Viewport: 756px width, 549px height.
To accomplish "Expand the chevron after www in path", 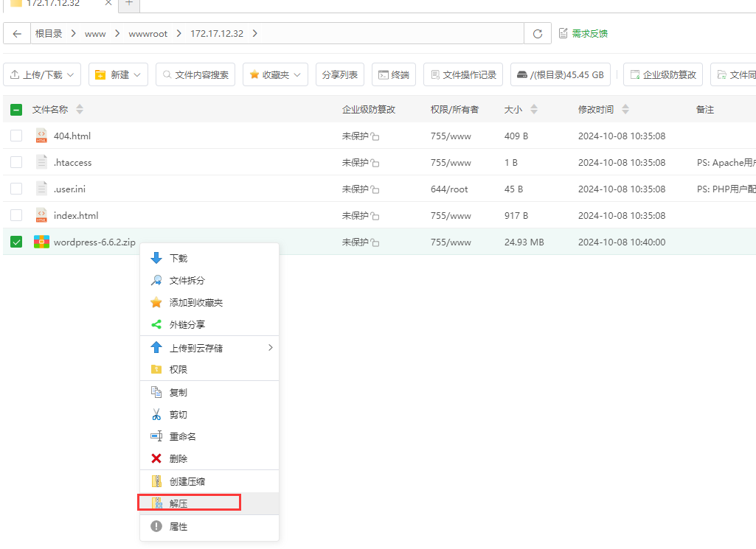I will point(117,34).
